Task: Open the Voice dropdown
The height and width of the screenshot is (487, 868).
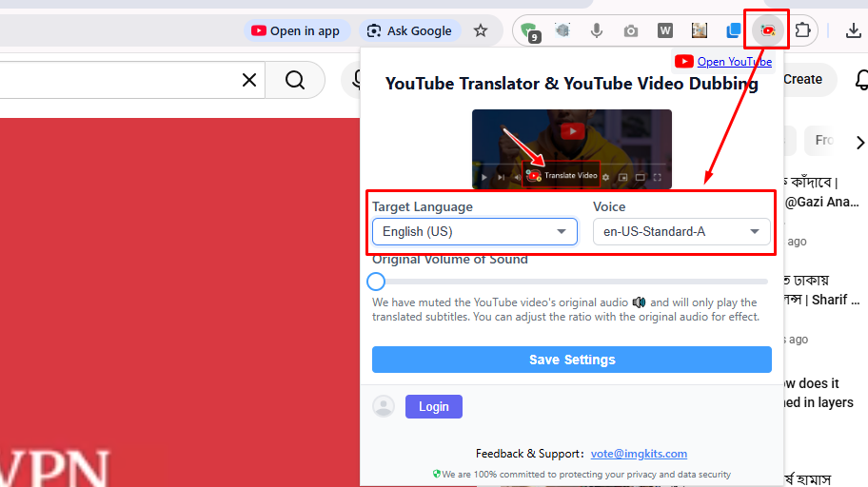Action: click(x=681, y=231)
